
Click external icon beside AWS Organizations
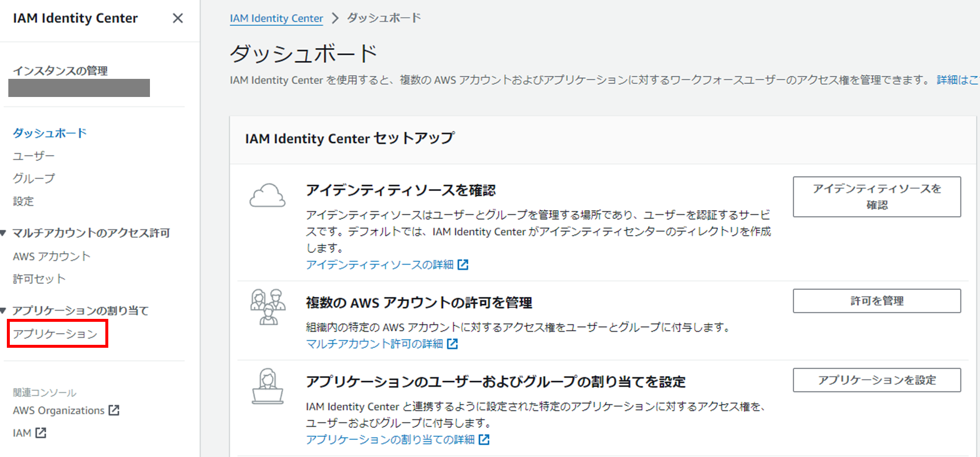114,410
